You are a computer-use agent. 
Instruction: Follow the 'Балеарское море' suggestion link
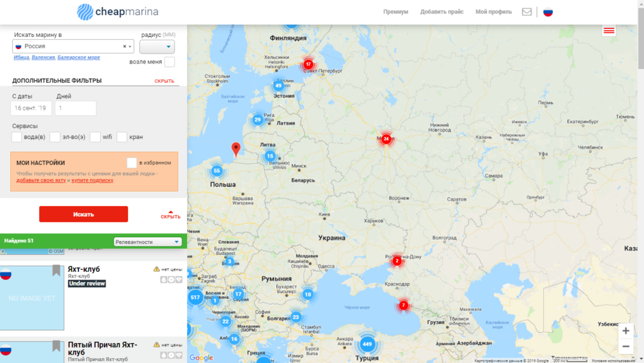(79, 58)
